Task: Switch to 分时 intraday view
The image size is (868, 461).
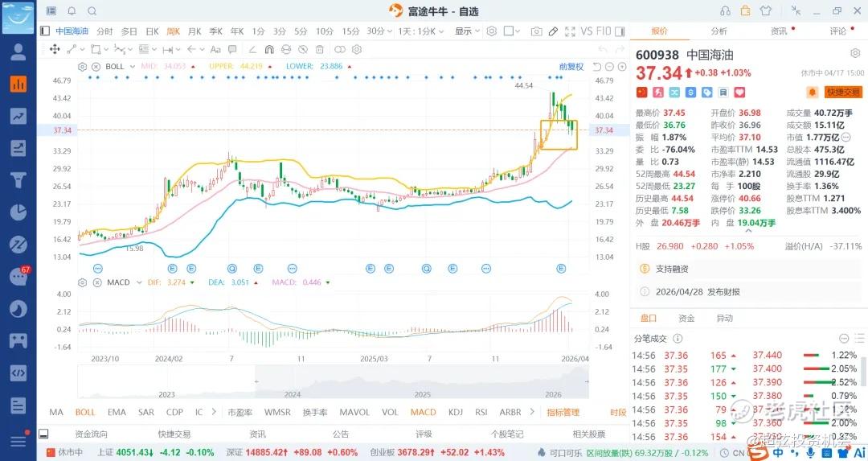Action: [x=104, y=31]
